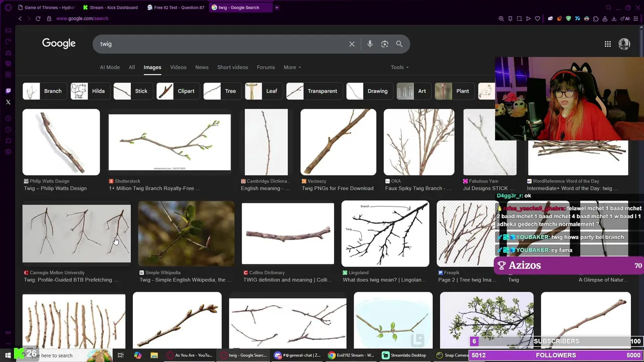
Task: Click the pin icon in the address bar
Action: coord(510,19)
